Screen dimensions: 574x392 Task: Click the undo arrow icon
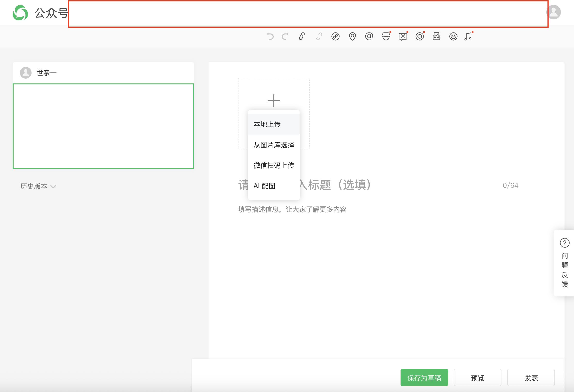pos(270,37)
